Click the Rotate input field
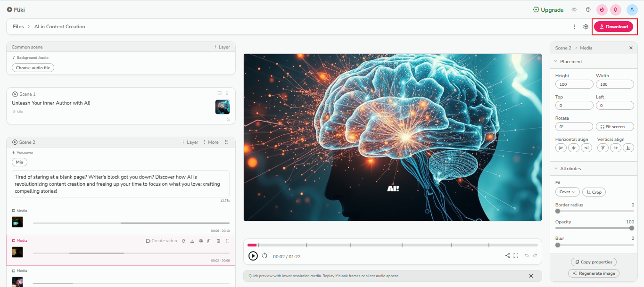This screenshot has height=287, width=644. 574,127
